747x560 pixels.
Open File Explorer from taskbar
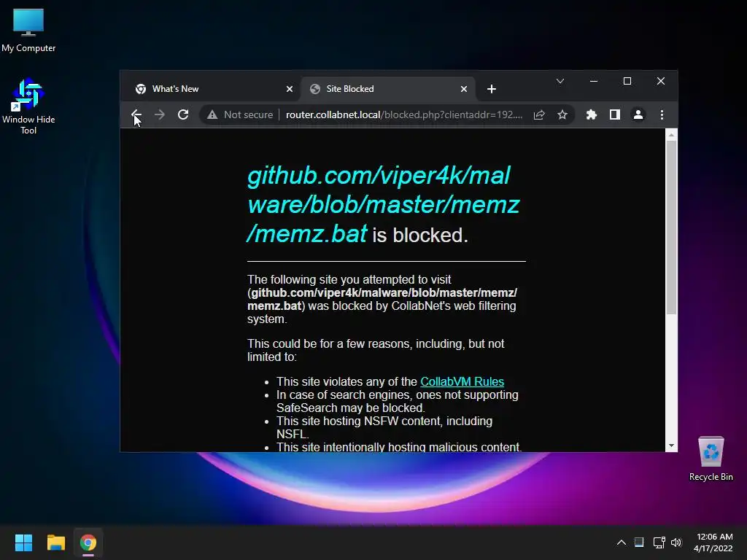pyautogui.click(x=55, y=542)
